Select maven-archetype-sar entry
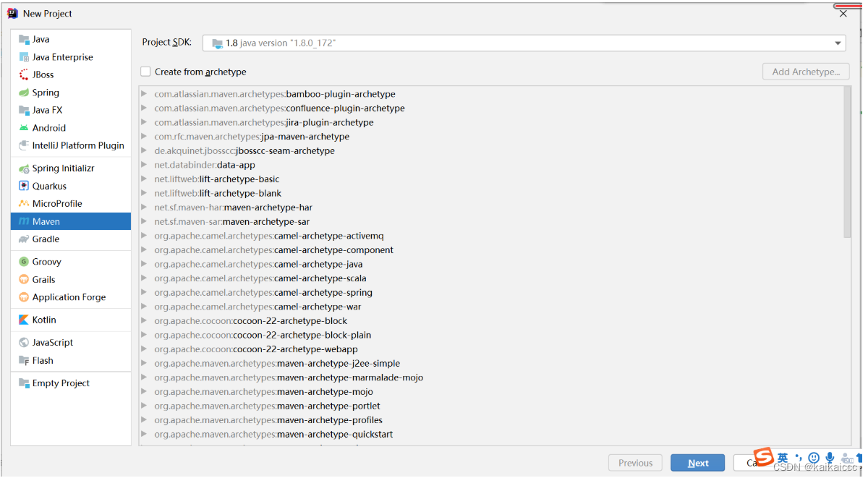Viewport: 868px width, 478px height. 231,222
